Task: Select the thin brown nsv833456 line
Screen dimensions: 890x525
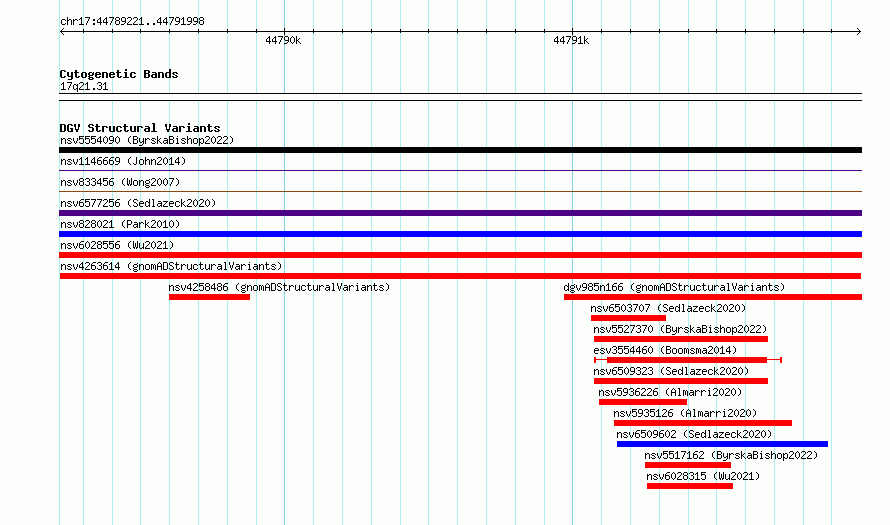Action: [460, 192]
